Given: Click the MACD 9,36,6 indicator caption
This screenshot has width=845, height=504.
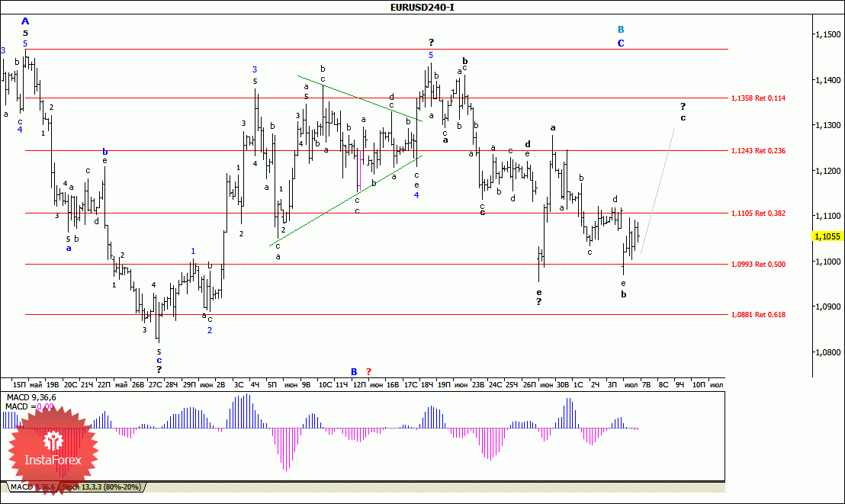Looking at the screenshot, I should [27, 397].
